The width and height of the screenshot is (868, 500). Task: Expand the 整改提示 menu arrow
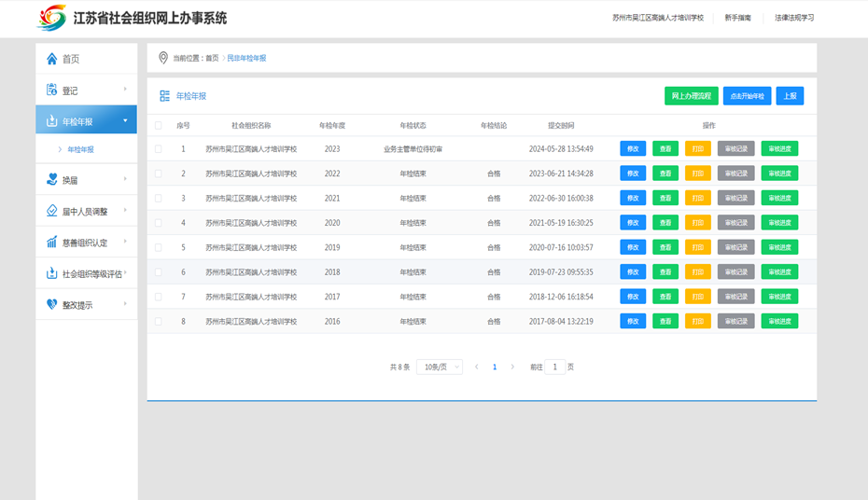tap(125, 303)
